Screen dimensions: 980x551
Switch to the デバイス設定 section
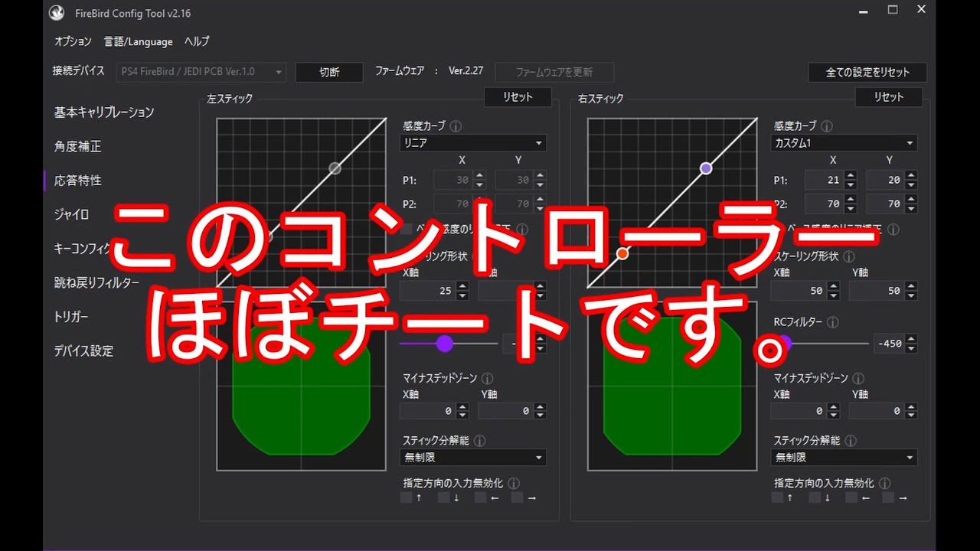pos(83,350)
